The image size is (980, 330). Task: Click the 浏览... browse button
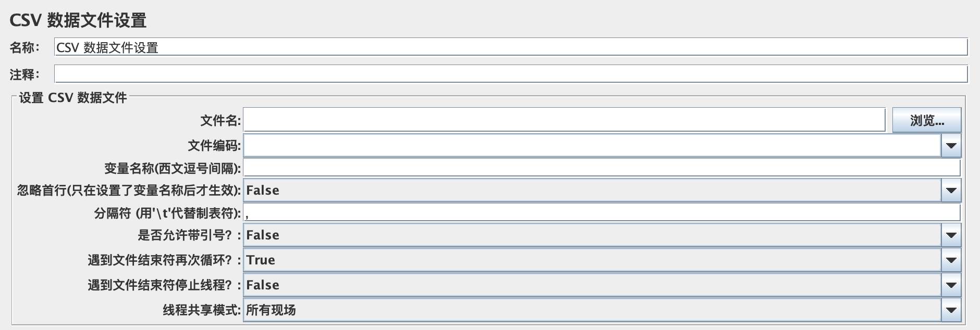[x=926, y=120]
